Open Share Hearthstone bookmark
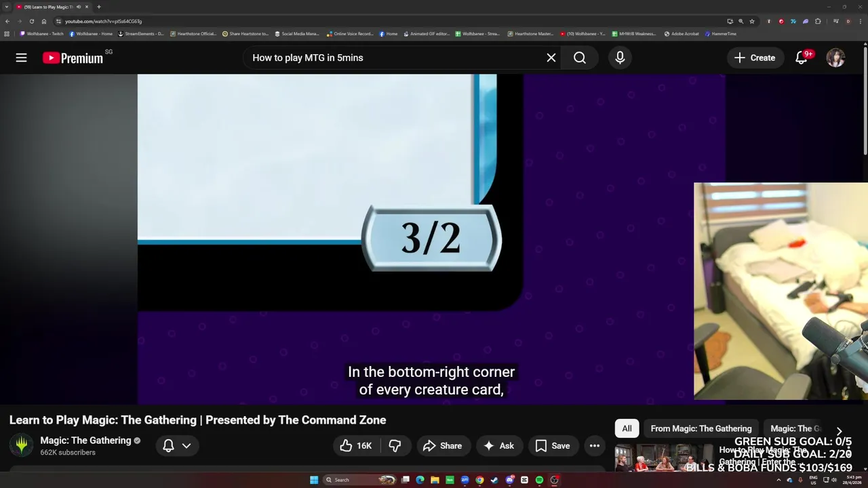Image resolution: width=868 pixels, height=488 pixels. 245,33
